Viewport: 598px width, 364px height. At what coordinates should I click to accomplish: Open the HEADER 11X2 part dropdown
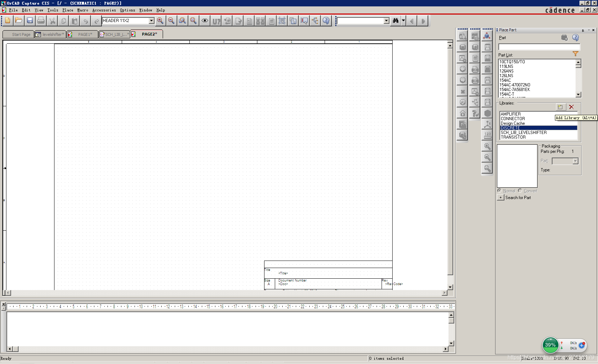click(151, 21)
